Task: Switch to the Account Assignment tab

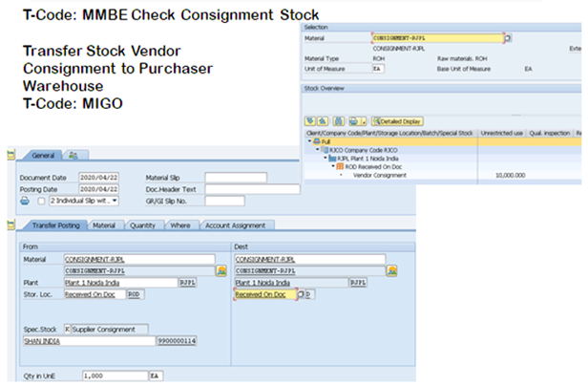Action: (x=235, y=225)
